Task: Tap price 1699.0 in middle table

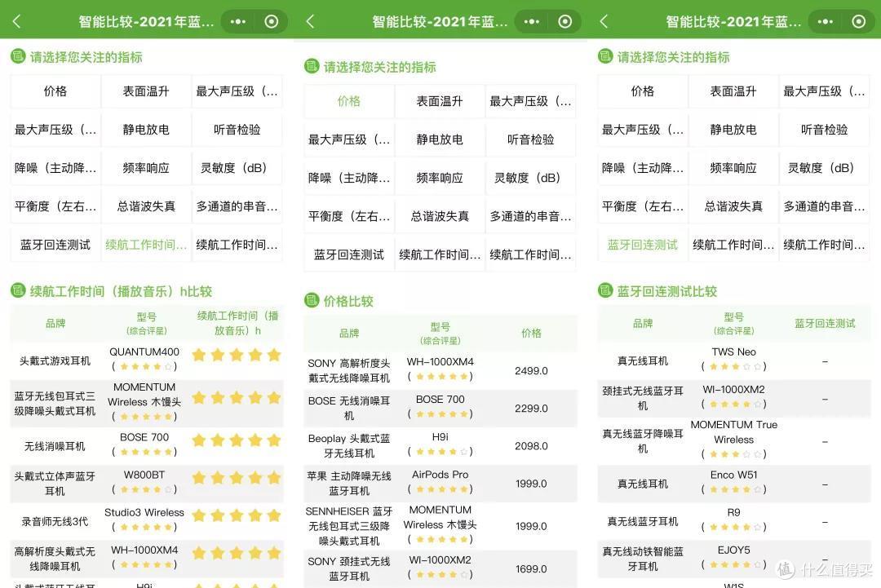Action: [531, 569]
